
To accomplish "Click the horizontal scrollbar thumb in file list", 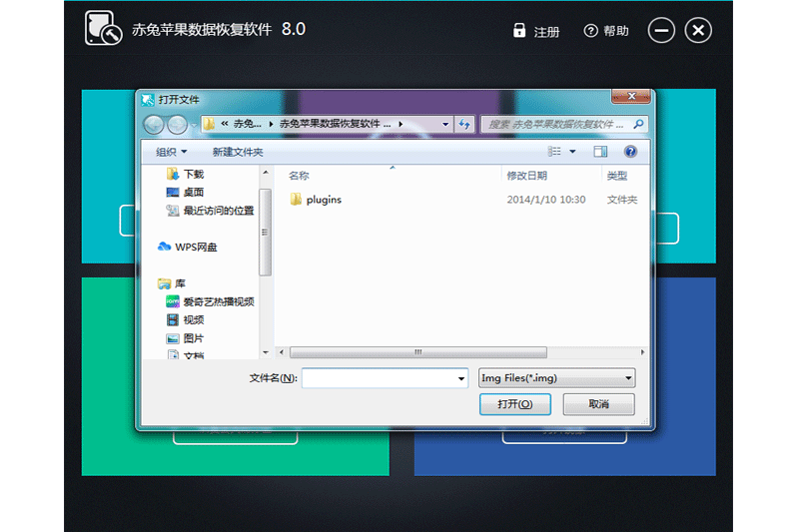I will pyautogui.click(x=417, y=351).
